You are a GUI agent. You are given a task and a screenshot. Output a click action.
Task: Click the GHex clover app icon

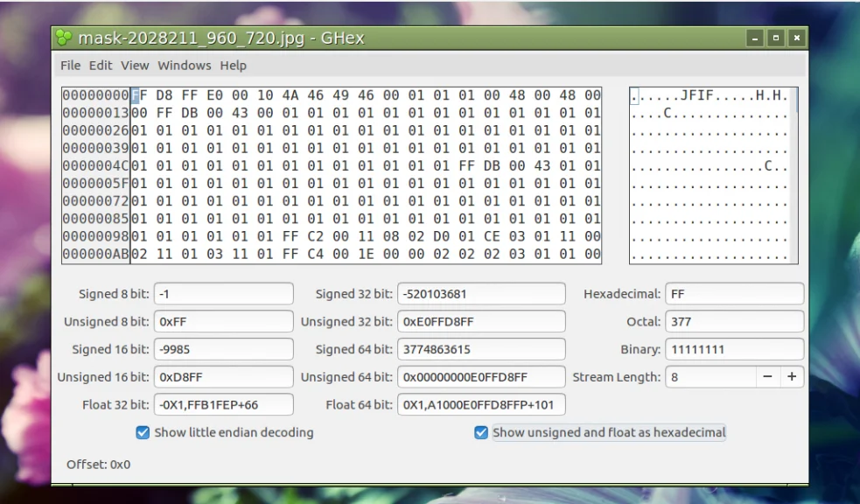click(64, 38)
